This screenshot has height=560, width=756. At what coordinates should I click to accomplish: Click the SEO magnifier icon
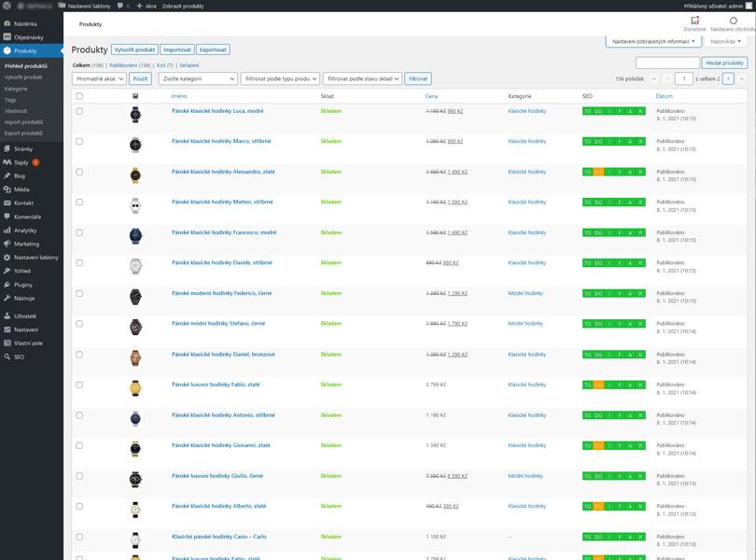coord(7,357)
